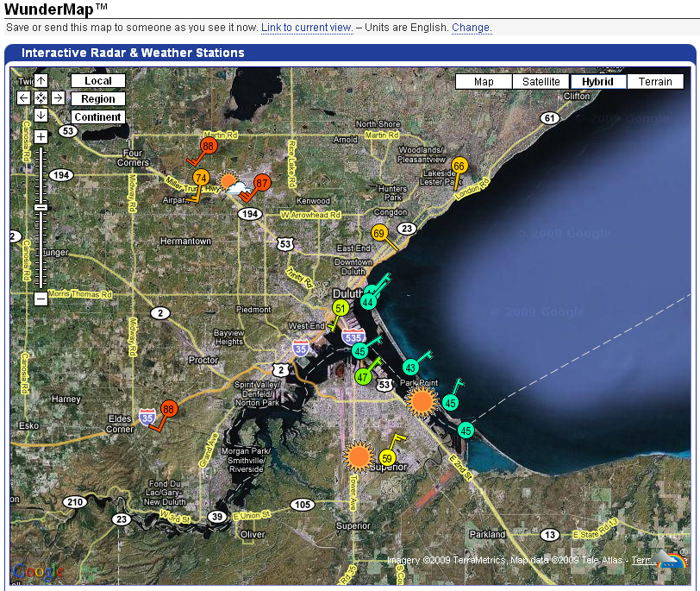Click the 'Park Point' map label
Screen dimensions: 700x591
click(419, 383)
